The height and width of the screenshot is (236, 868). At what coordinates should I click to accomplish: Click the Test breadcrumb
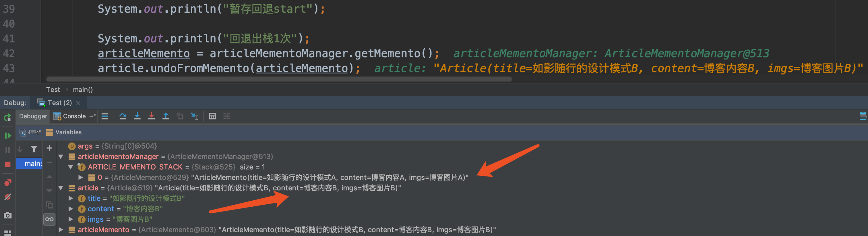pos(53,89)
